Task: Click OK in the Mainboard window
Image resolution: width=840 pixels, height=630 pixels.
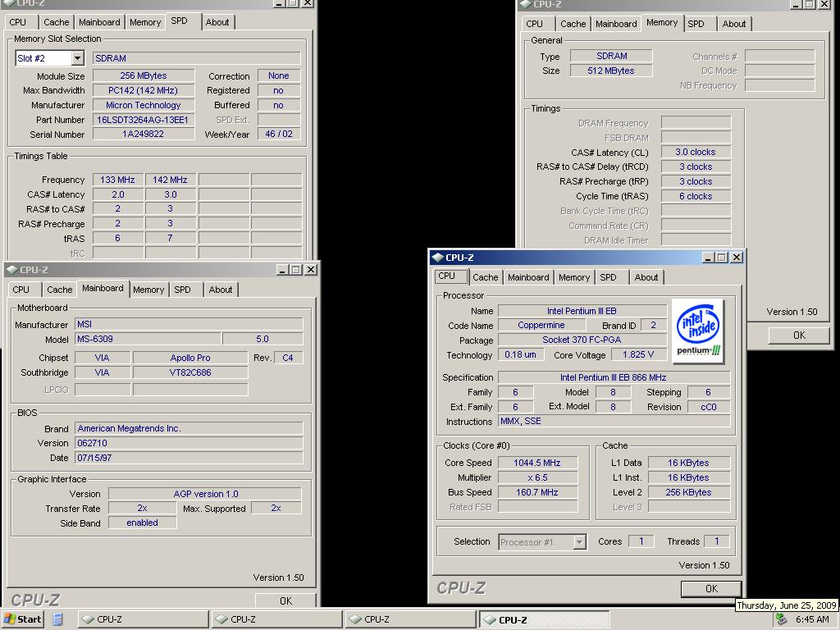Action: coord(286,600)
